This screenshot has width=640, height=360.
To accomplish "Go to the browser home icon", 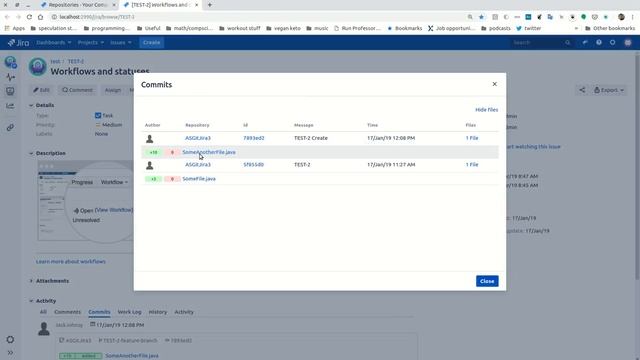I will coord(40,17).
